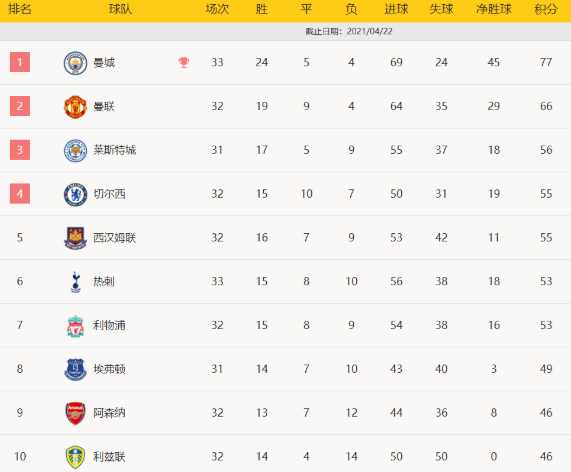Click the red rank 1 badge
The image size is (571, 472).
click(20, 62)
